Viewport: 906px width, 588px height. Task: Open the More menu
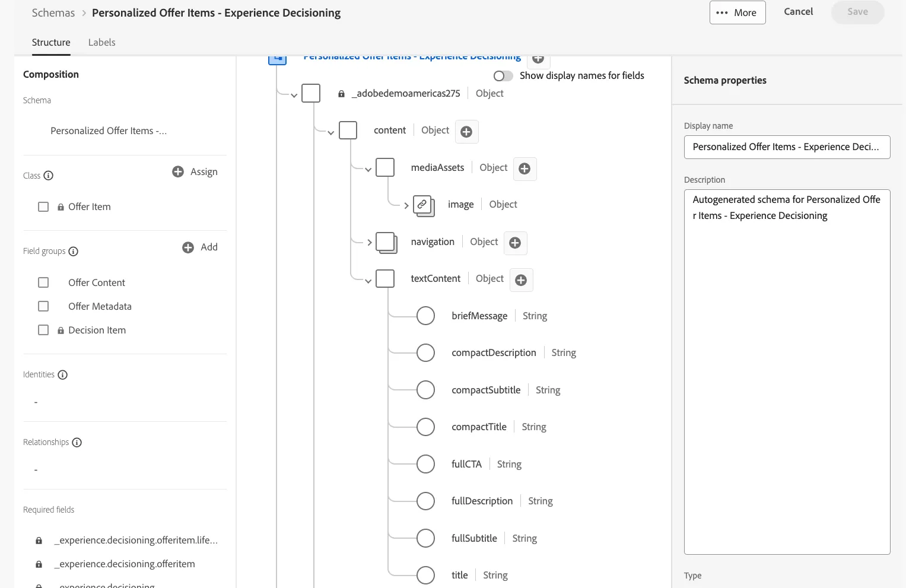[x=737, y=12]
